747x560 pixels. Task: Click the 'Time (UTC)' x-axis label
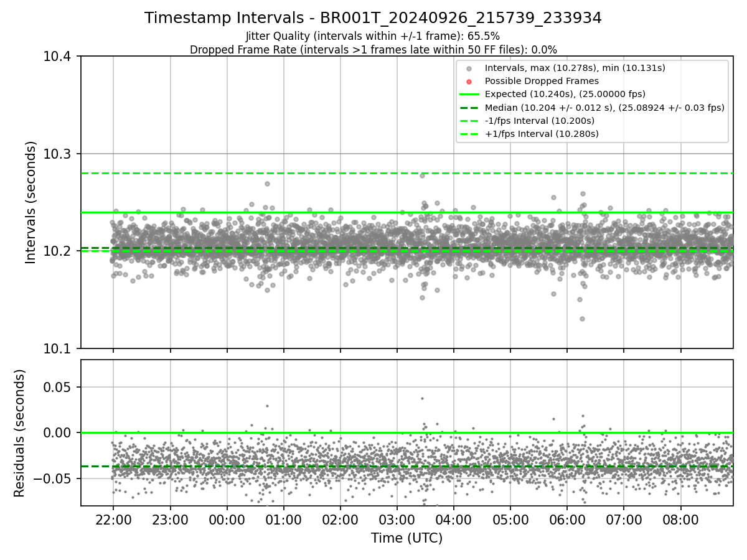click(406, 538)
